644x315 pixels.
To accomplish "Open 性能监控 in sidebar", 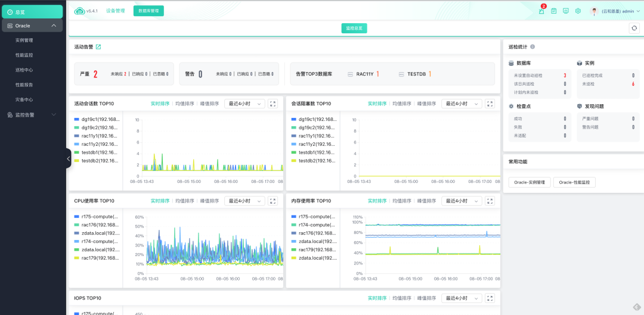I will tap(24, 55).
